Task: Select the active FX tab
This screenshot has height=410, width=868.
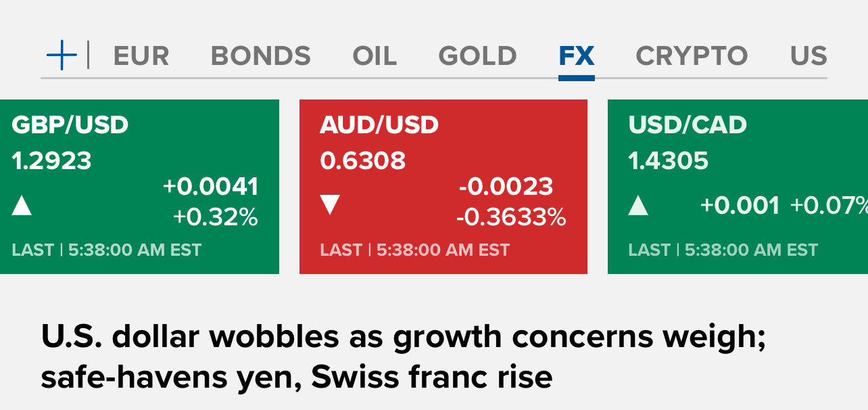Action: pyautogui.click(x=577, y=56)
